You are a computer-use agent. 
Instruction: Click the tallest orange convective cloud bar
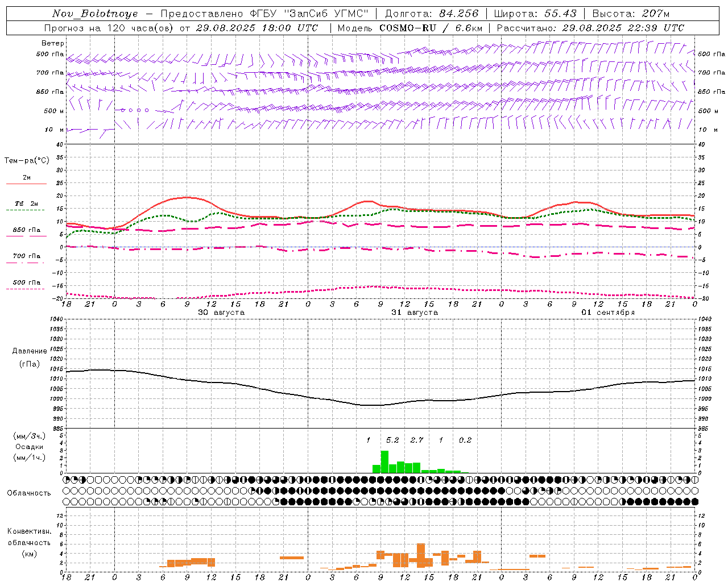[421, 555]
